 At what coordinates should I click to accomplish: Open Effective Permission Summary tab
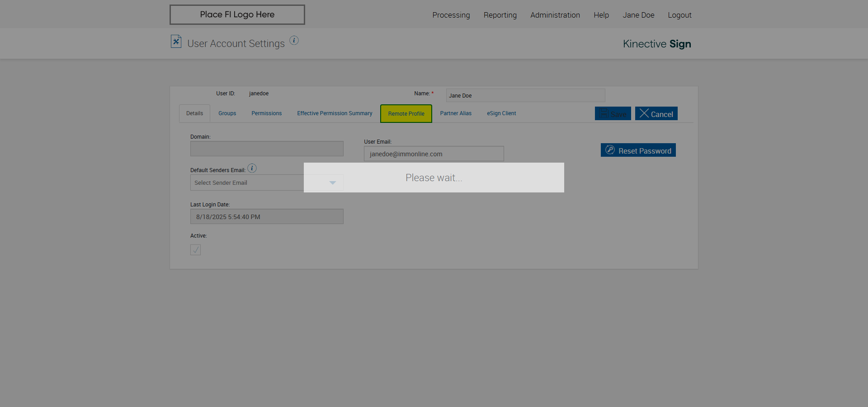[x=335, y=113]
